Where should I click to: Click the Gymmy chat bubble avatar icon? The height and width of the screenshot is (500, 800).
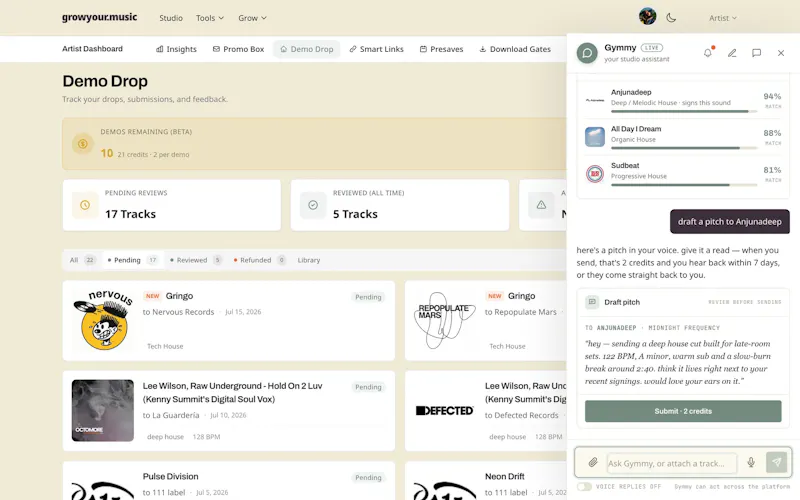click(587, 53)
